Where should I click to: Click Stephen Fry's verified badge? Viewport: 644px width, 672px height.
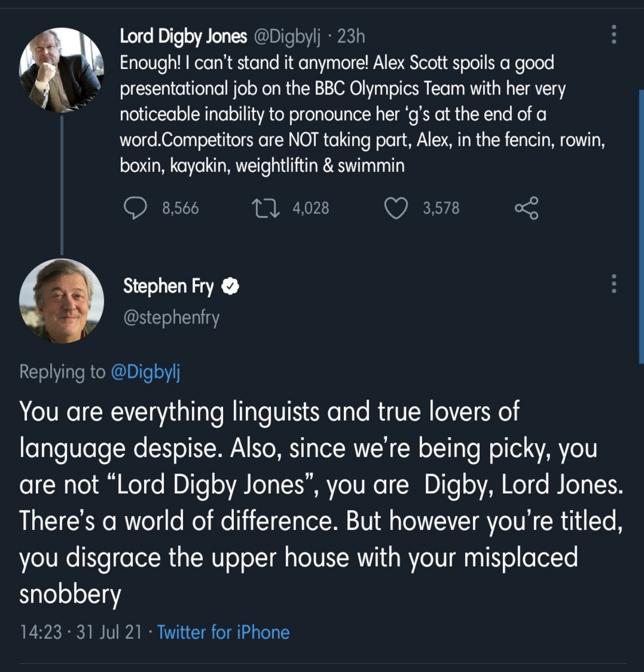230,286
